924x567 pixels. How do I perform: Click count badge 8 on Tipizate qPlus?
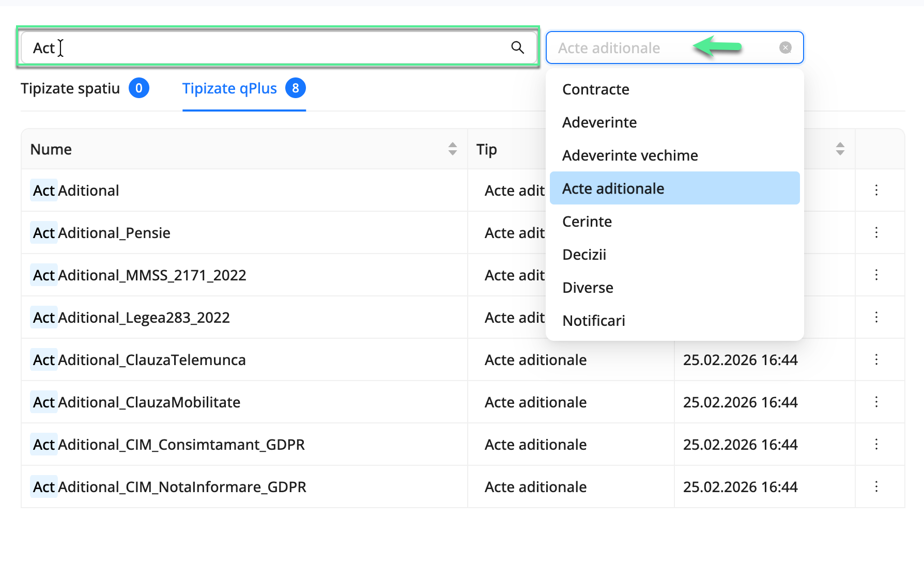tap(296, 88)
